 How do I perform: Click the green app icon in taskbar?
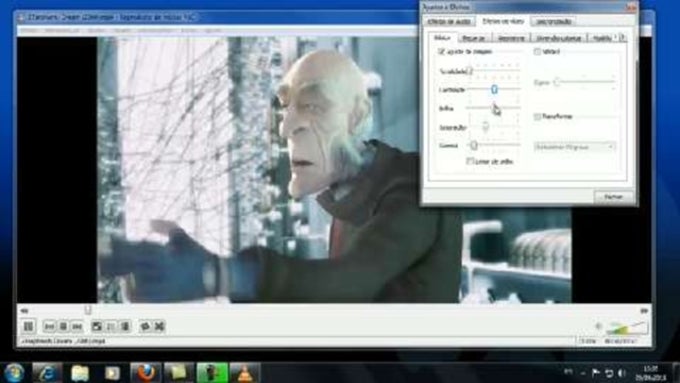[x=212, y=373]
